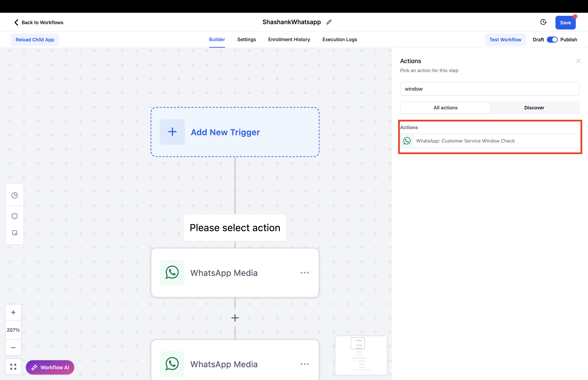Open version history clock icon
The image size is (588, 380).
[543, 22]
